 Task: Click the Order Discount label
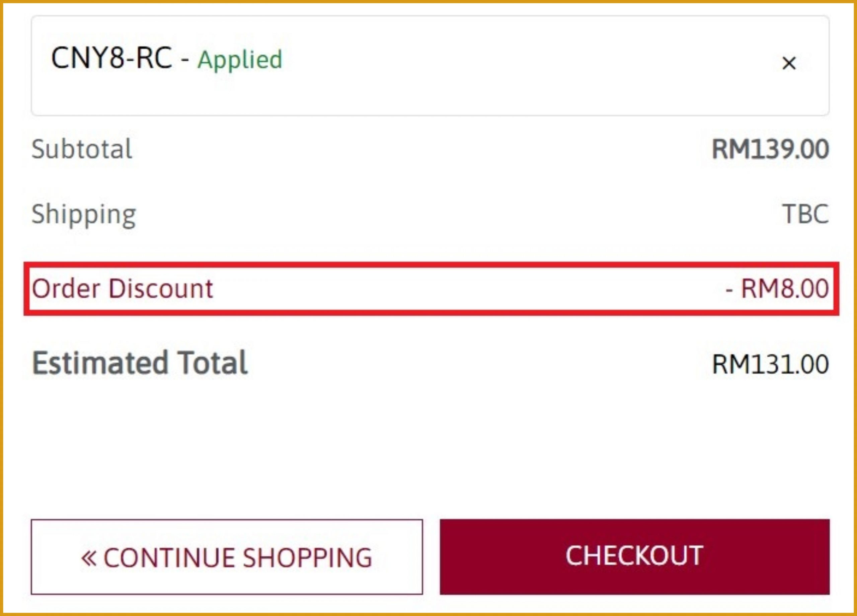click(123, 289)
